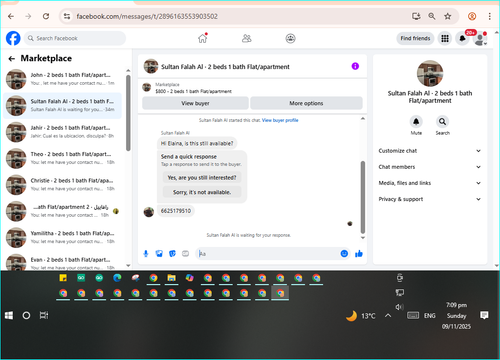Bookmark this page with star icon
This screenshot has width=500, height=360.
point(448,16)
